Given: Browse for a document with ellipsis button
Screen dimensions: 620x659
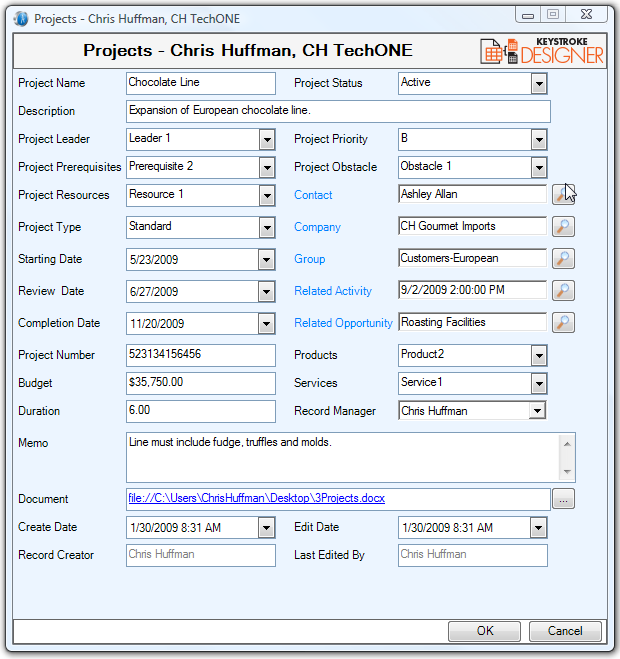Looking at the screenshot, I should 563,499.
